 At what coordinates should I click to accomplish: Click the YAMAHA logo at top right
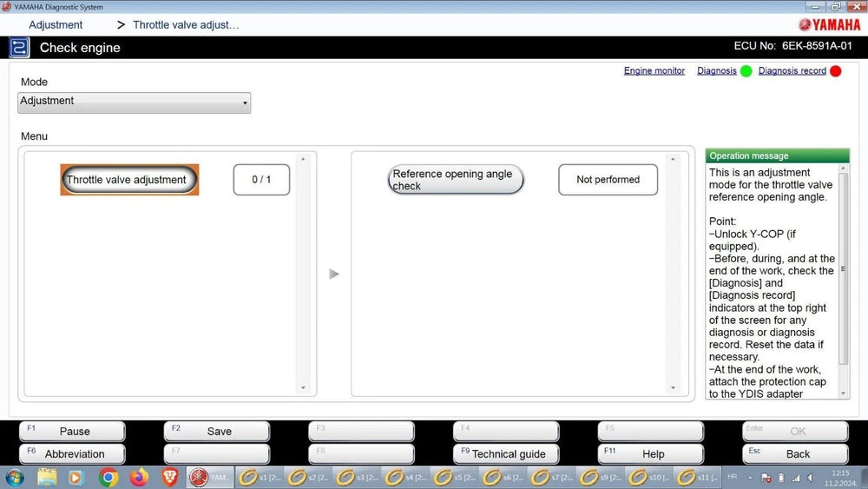point(829,25)
